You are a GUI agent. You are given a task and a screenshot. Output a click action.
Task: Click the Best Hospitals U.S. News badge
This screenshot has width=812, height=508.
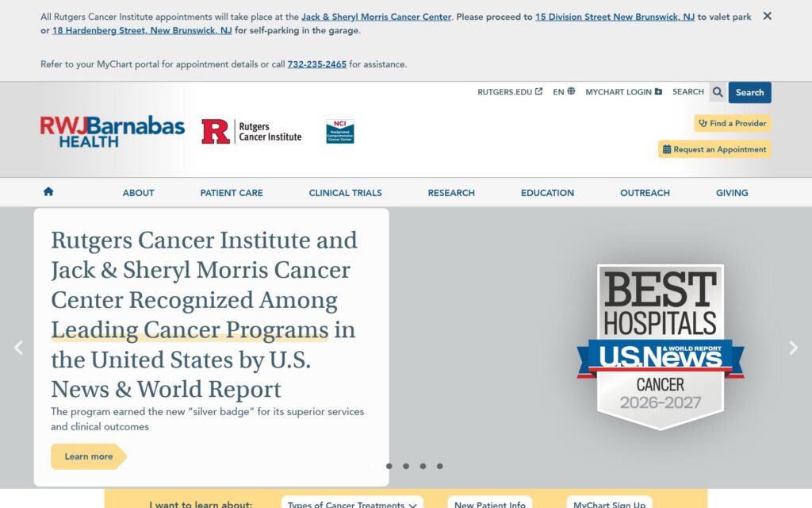(x=661, y=346)
